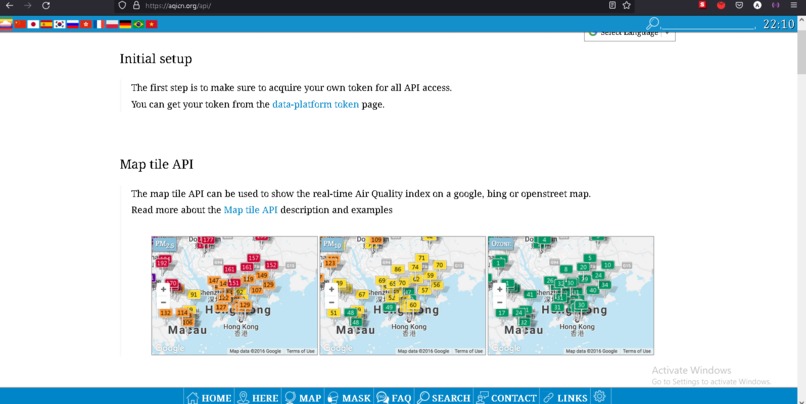806x404 pixels.
Task: Go to HOME in bottom navigation
Action: [209, 398]
